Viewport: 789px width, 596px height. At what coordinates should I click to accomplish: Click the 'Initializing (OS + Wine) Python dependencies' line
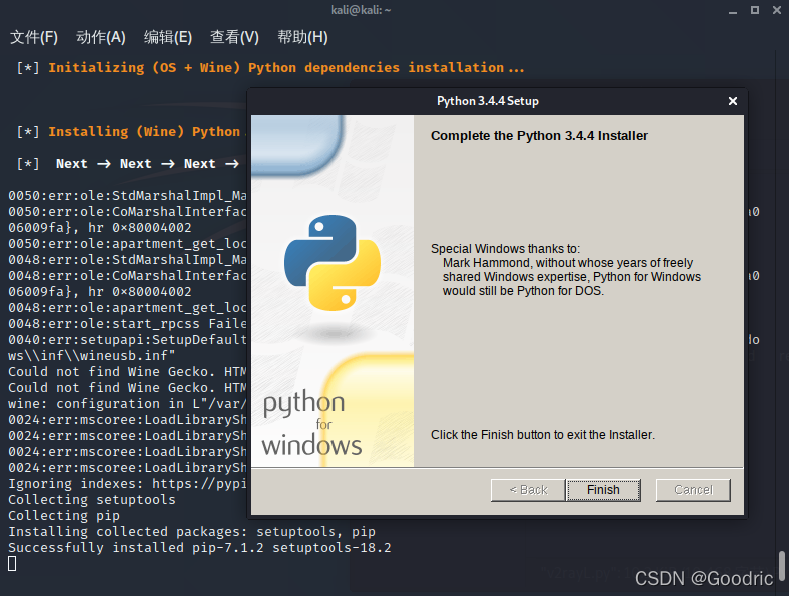click(270, 67)
